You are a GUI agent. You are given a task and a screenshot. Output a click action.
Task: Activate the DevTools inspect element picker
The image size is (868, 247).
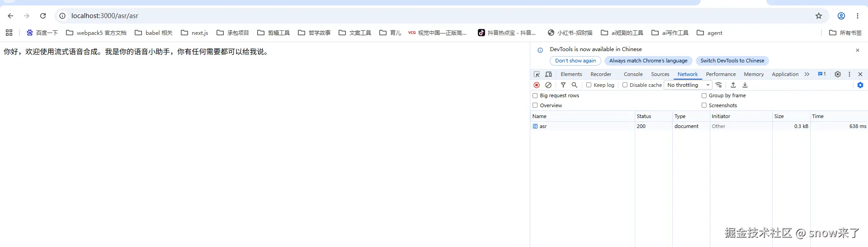[537, 74]
